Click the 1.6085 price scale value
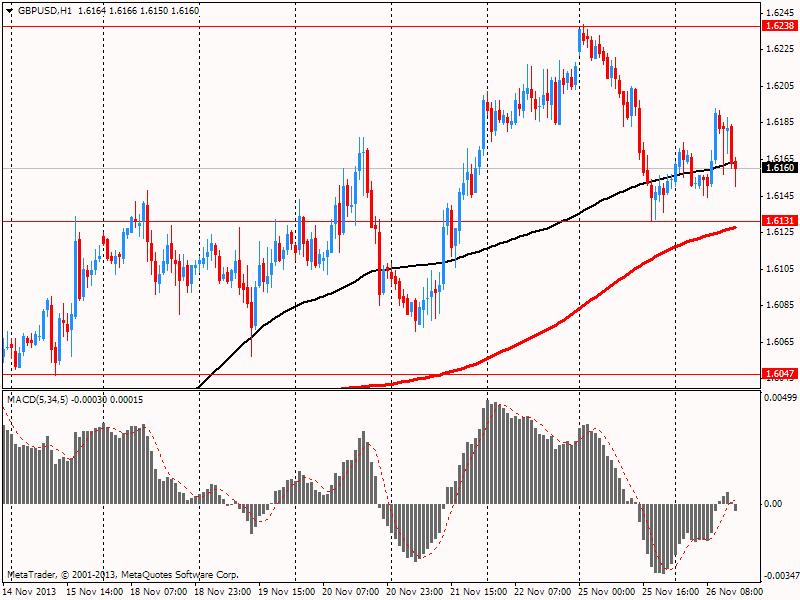 click(780, 305)
